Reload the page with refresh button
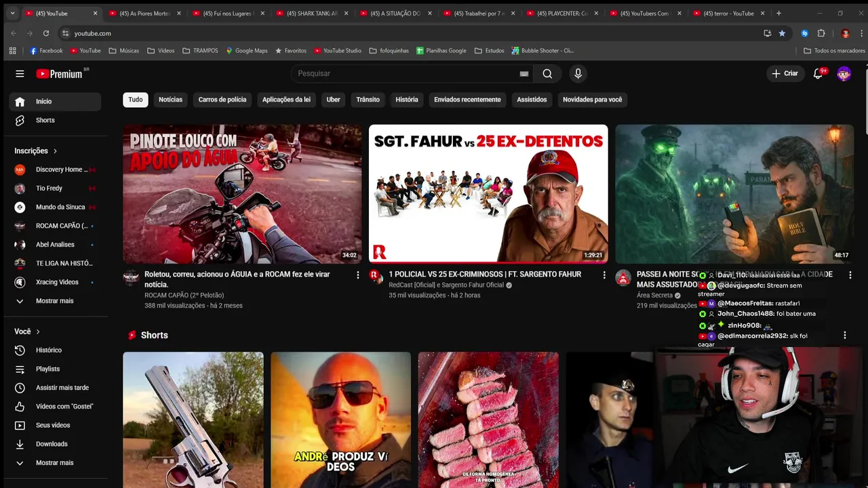The height and width of the screenshot is (488, 868). point(45,33)
